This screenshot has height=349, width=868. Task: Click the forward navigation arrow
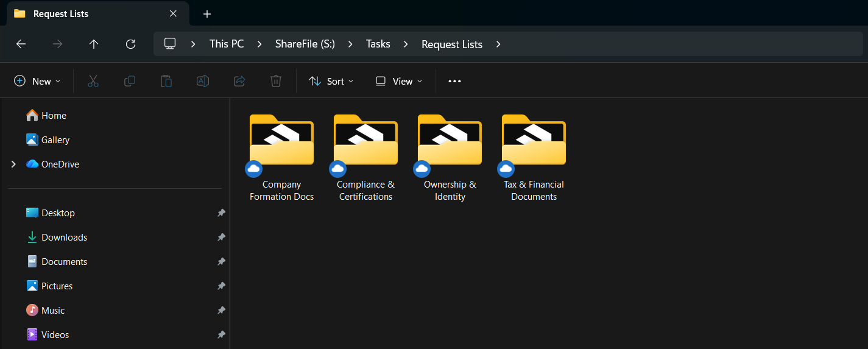click(57, 44)
